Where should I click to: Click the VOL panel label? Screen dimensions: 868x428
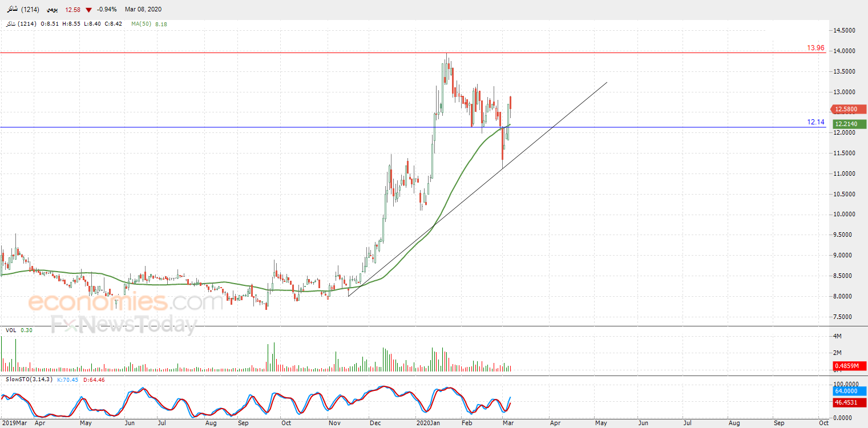click(x=11, y=330)
